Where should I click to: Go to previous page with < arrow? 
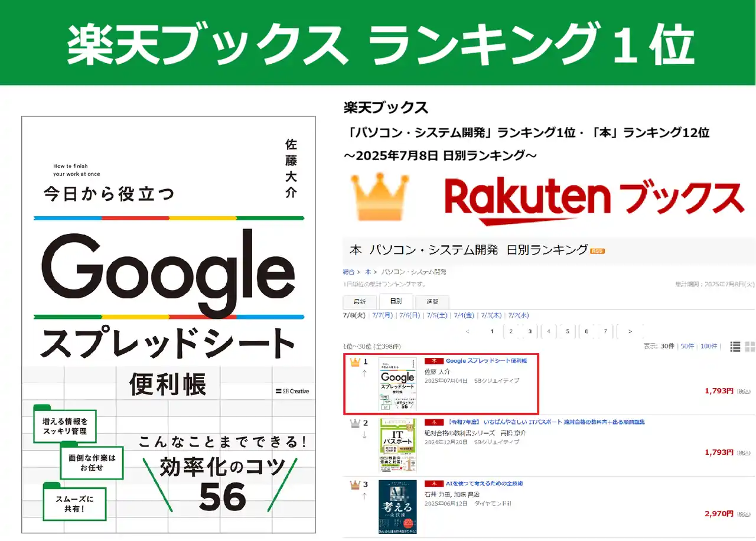pos(467,331)
